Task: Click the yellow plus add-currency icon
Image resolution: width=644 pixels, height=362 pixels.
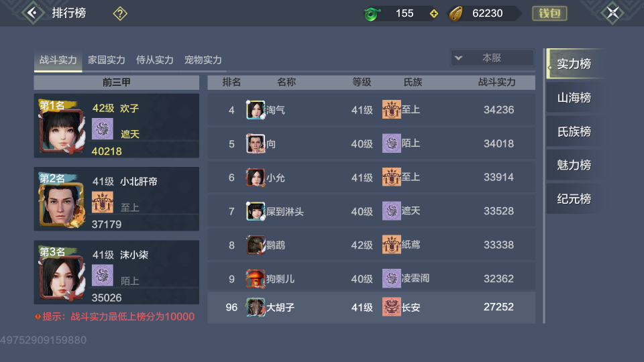Action: coord(434,14)
